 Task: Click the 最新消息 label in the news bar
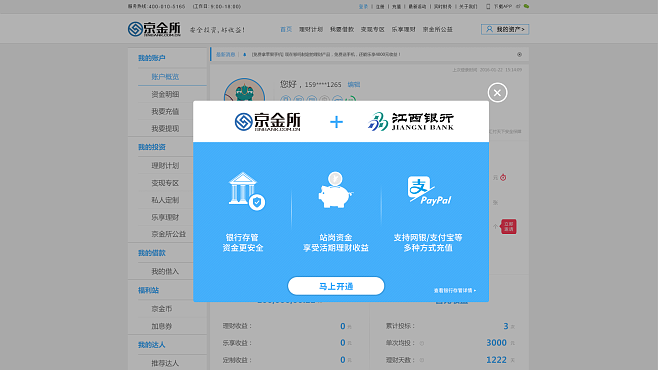coord(225,55)
